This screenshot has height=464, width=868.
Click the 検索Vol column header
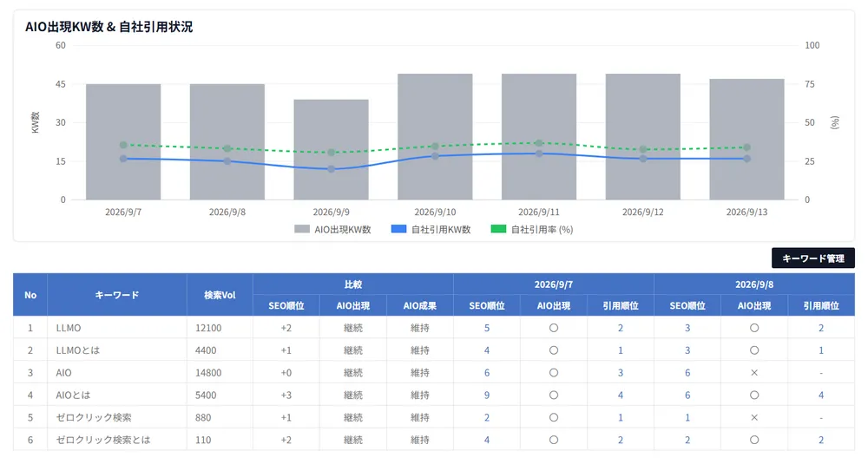click(220, 295)
